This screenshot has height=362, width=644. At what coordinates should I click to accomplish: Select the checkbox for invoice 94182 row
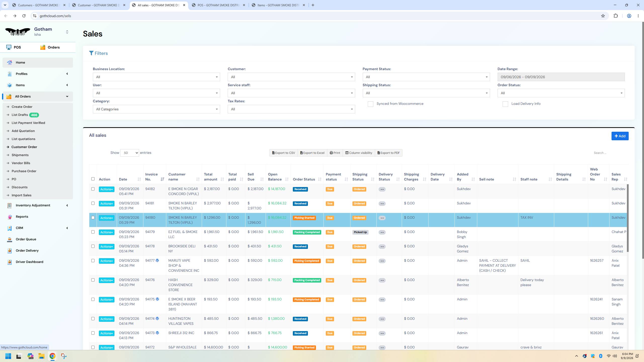pos(93,189)
